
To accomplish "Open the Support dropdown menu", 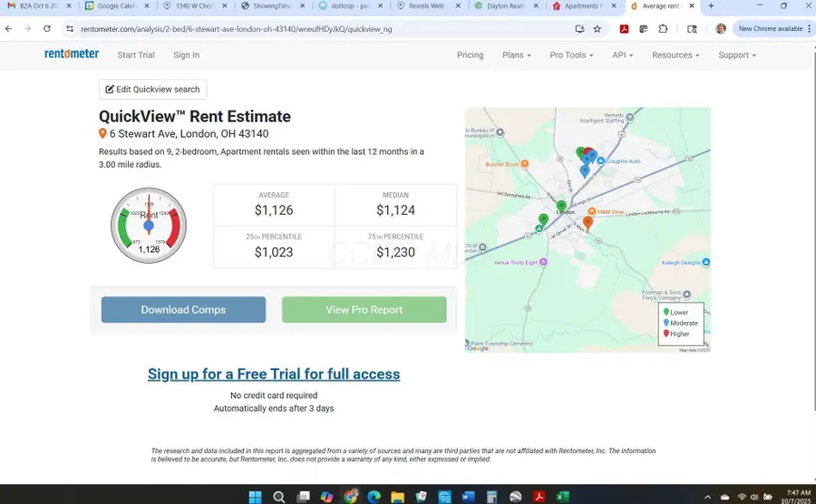I will 736,55.
